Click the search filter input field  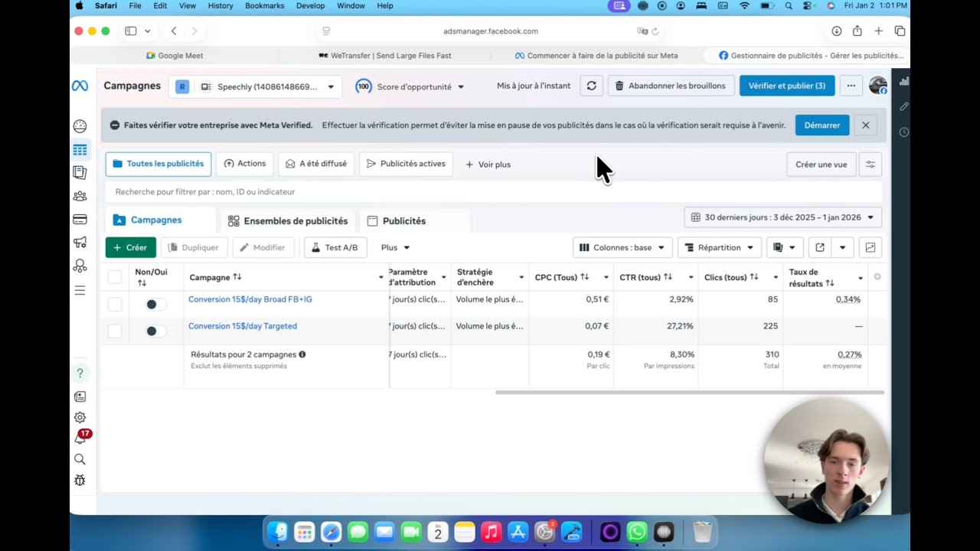click(x=494, y=192)
